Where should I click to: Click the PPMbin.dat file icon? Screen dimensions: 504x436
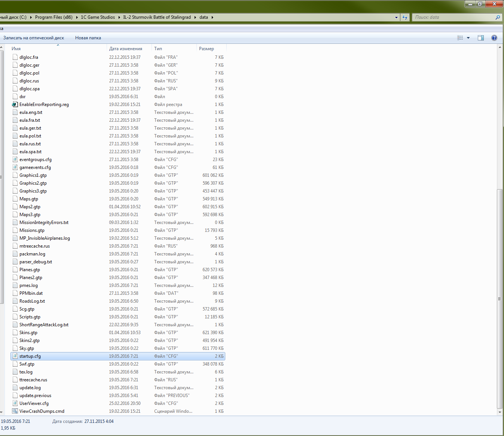15,293
